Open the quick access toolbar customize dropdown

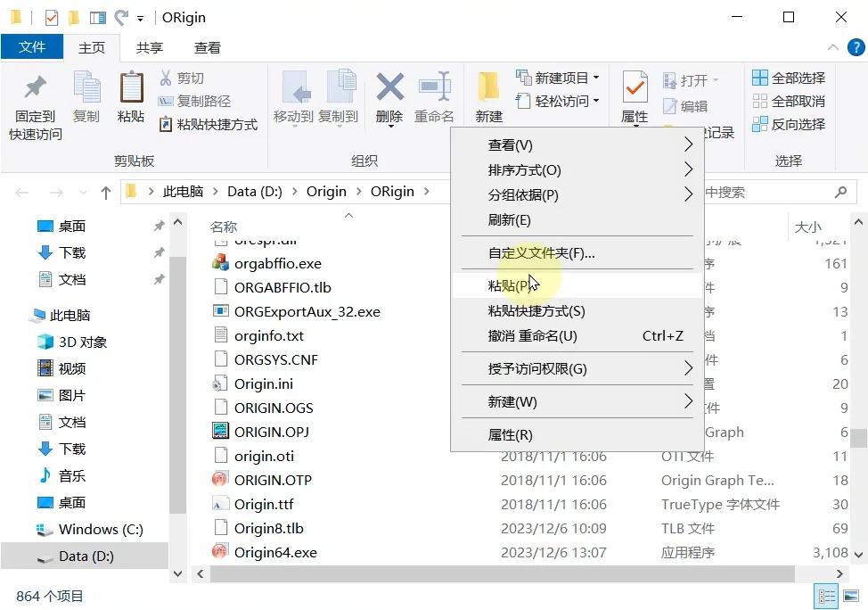pyautogui.click(x=141, y=19)
